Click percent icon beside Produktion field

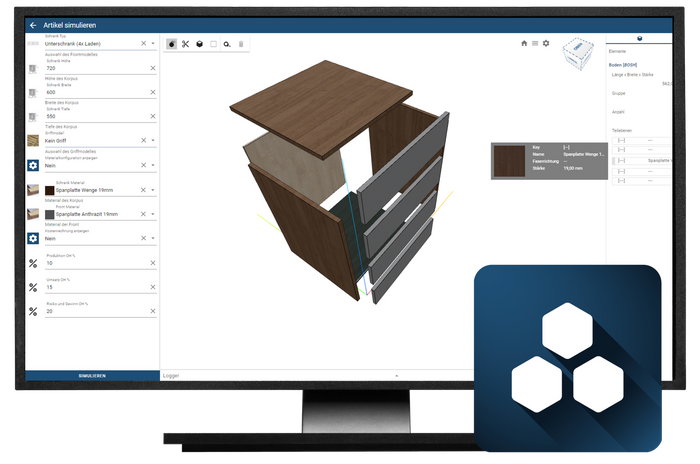(x=33, y=263)
